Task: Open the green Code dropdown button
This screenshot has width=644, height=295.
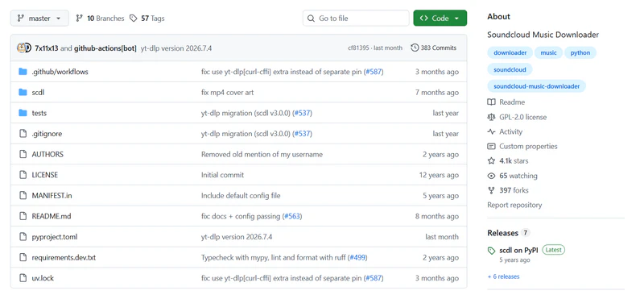Action: (x=440, y=18)
